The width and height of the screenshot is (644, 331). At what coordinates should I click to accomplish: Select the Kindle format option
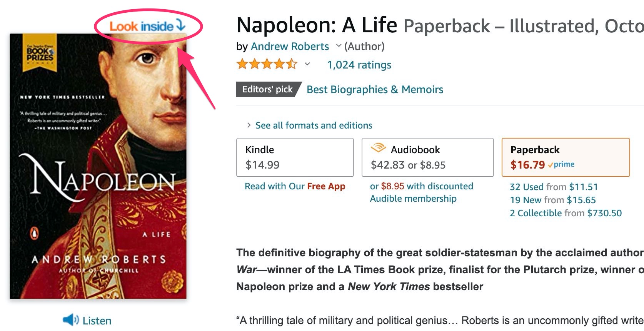pos(295,157)
